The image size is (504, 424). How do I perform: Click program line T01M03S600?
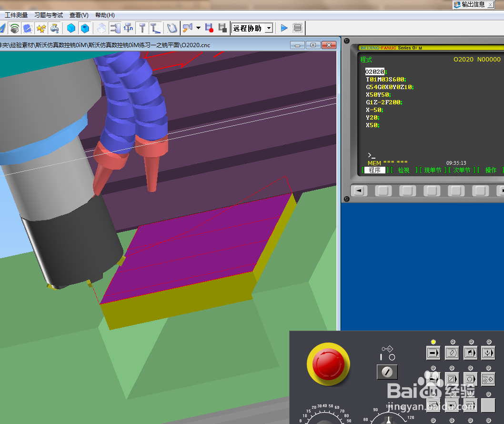pos(386,80)
